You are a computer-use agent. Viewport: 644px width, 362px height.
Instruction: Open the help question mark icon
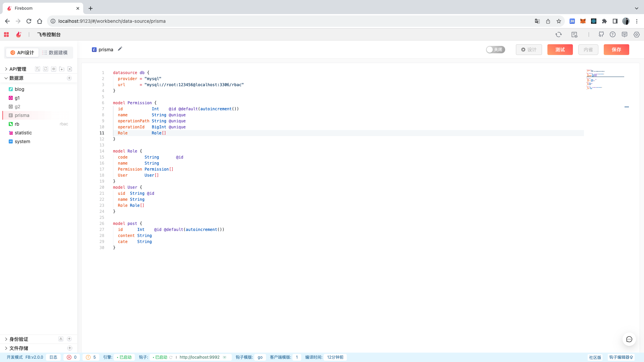click(612, 35)
